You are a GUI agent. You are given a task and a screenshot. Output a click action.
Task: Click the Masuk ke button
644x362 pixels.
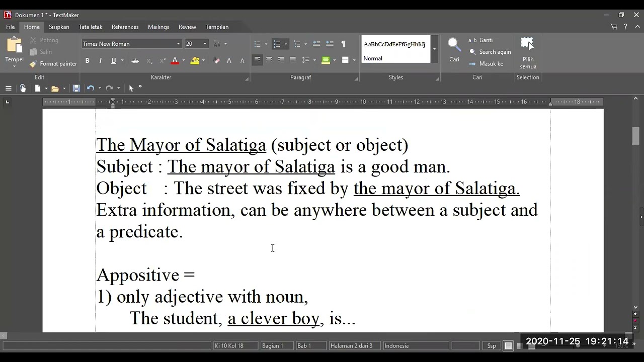pos(486,64)
